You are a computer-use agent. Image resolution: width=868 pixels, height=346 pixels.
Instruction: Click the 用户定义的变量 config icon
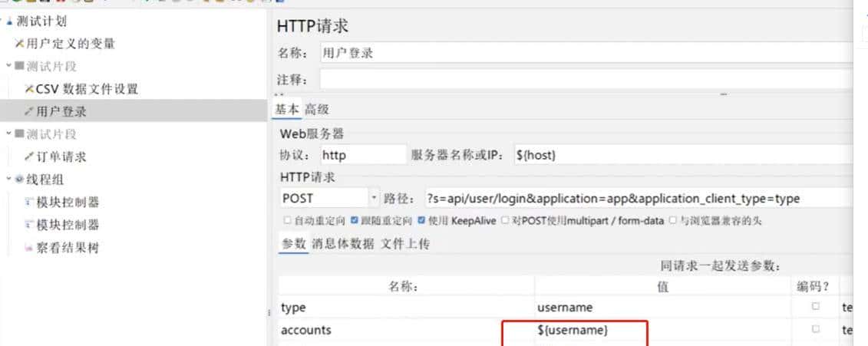[x=19, y=44]
